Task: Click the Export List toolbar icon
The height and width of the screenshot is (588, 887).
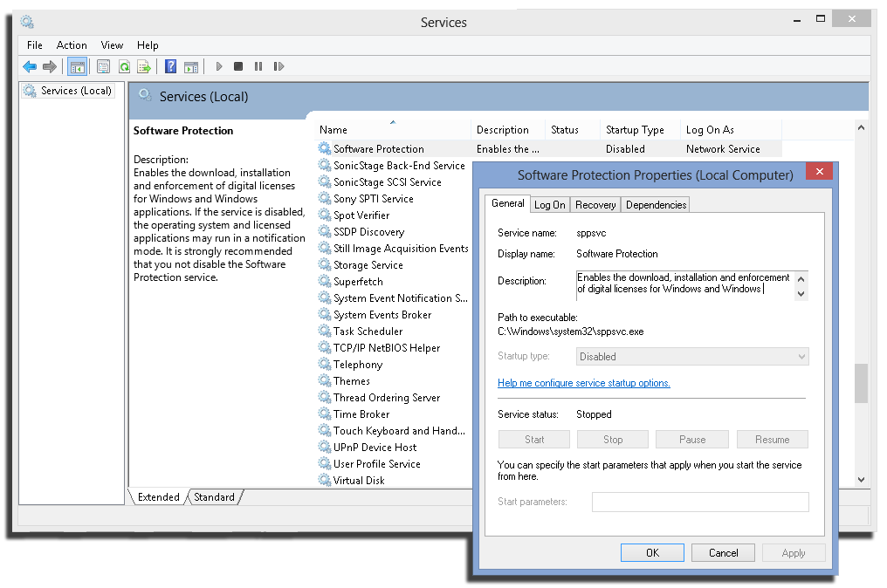Action: pyautogui.click(x=144, y=66)
